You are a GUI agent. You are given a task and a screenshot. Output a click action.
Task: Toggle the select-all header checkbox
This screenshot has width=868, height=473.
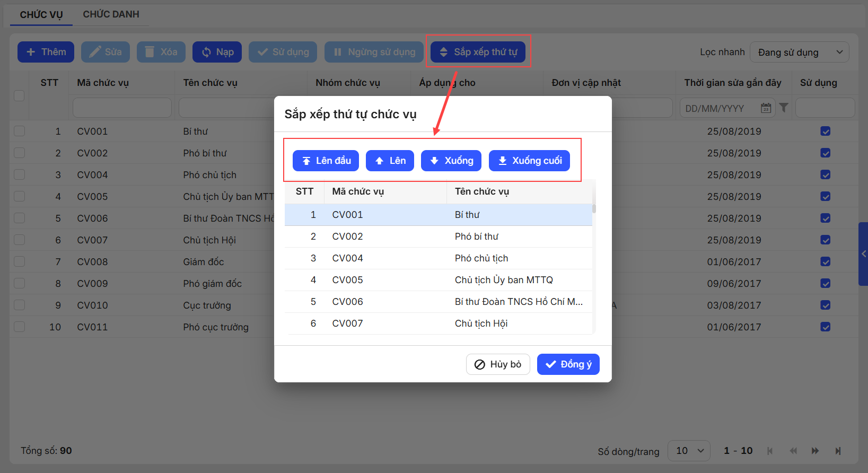click(x=20, y=95)
